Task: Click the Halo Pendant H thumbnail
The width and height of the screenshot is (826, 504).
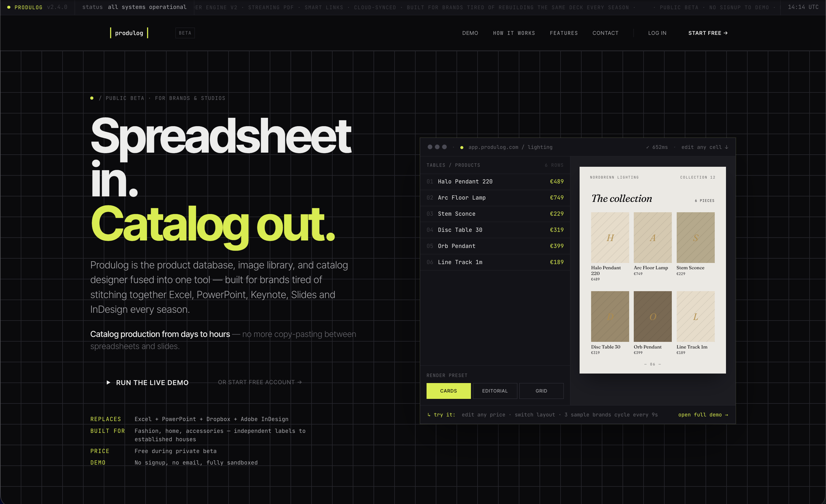Action: click(610, 237)
